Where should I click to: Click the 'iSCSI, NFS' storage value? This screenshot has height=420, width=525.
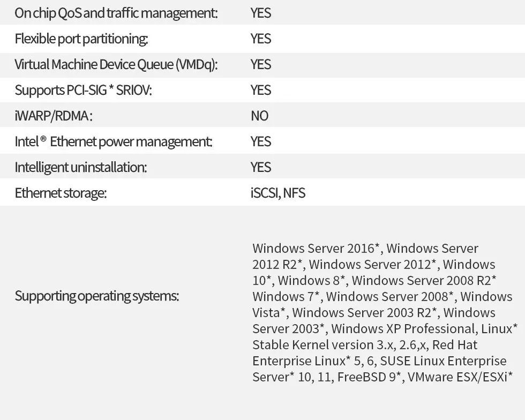[277, 193]
